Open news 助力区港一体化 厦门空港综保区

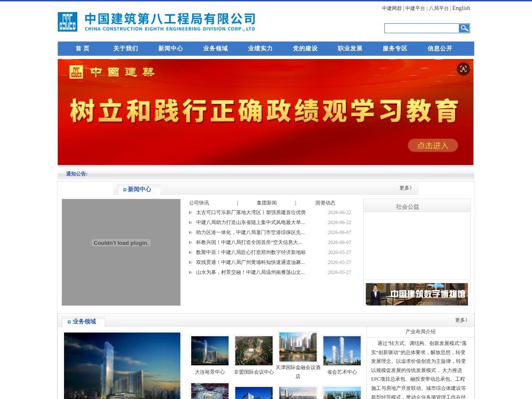click(250, 232)
